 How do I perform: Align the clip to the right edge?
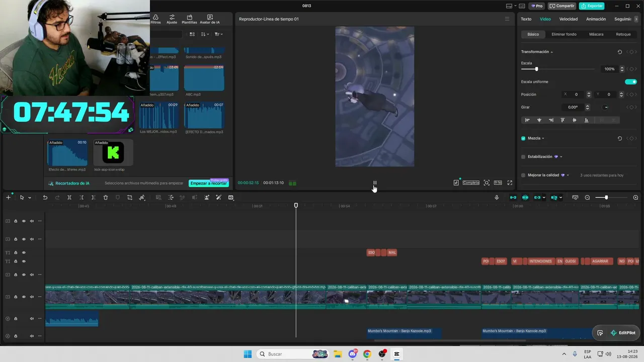551,120
